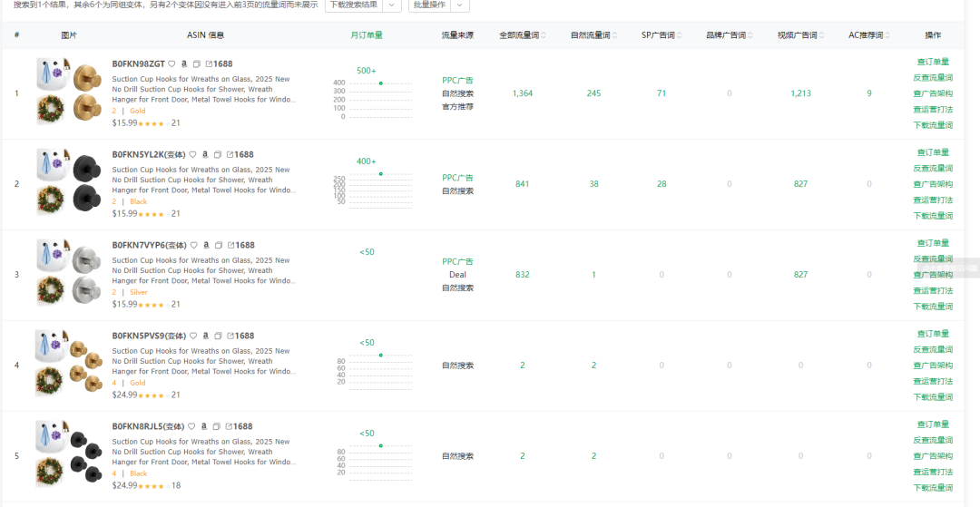Sort by 全部流量词 column arrows
Screen dimensions: 980x507
coord(544,35)
